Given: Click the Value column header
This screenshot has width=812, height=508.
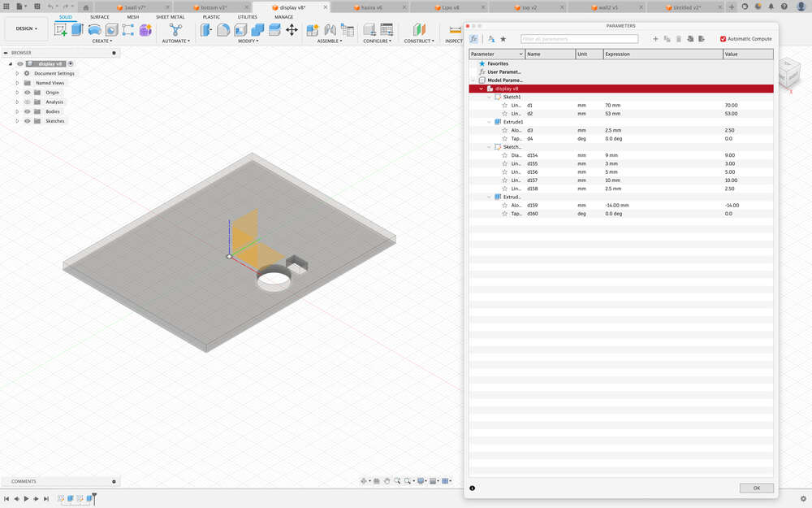Looking at the screenshot, I should (748, 54).
